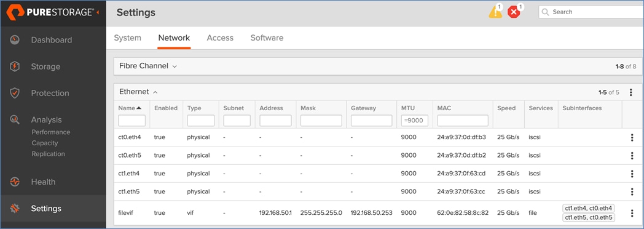Click the Type filter field

(x=201, y=121)
